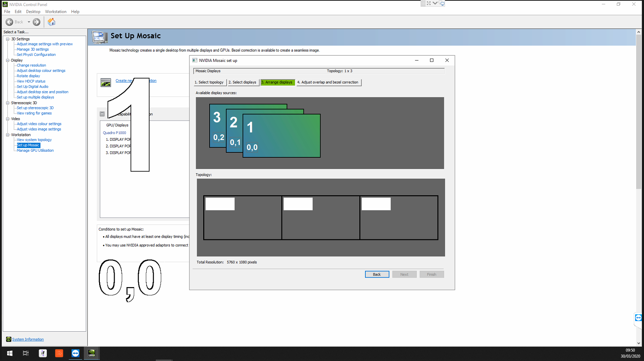Open the TeamViewer taskbar icon

point(75,353)
